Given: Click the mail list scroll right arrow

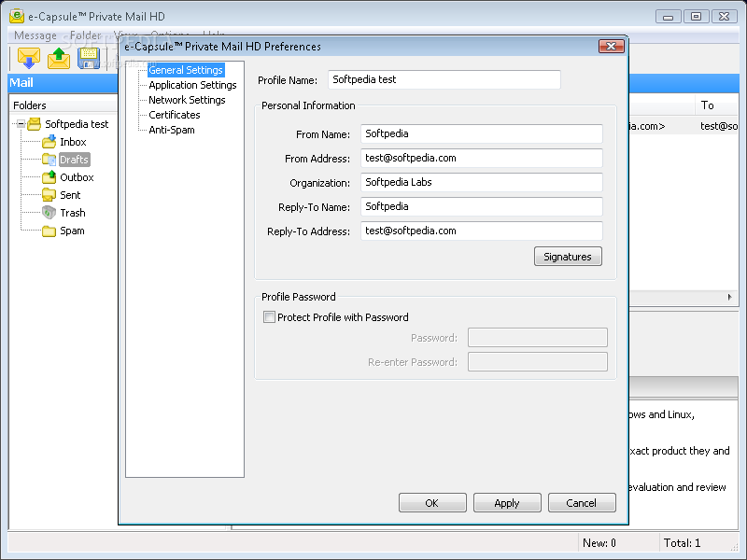Looking at the screenshot, I should (730, 297).
